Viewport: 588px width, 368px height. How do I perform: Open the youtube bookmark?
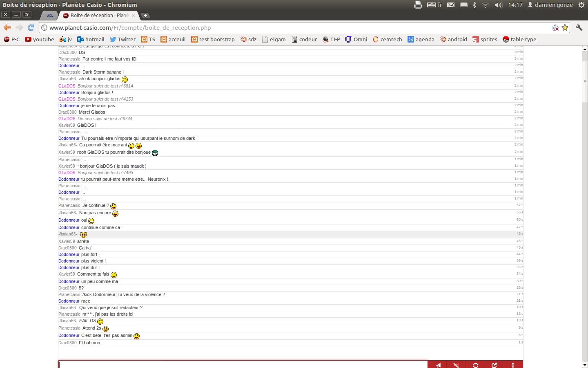point(40,39)
